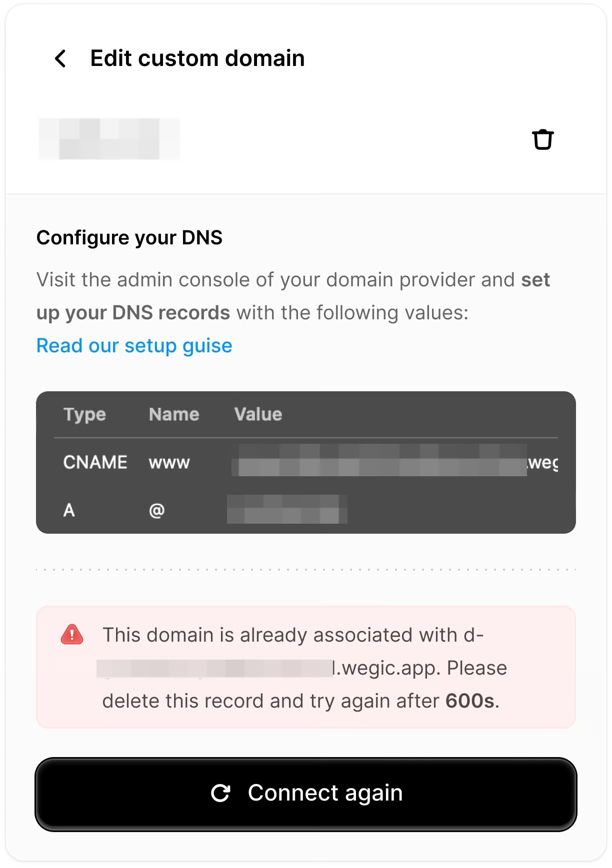The height and width of the screenshot is (868, 612).
Task: Delete the custom domain with trash icon
Action: [542, 139]
